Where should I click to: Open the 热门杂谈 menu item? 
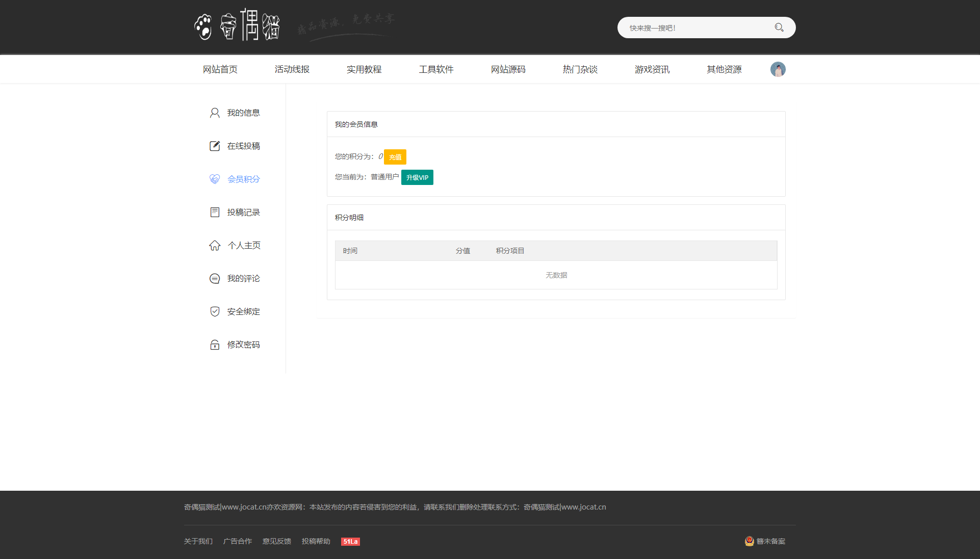point(580,69)
